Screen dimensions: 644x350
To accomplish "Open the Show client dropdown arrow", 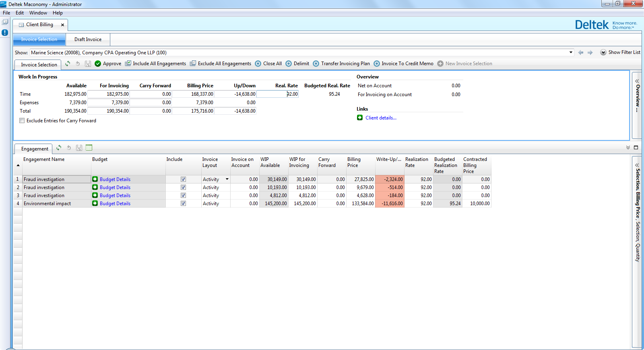I will tap(571, 52).
